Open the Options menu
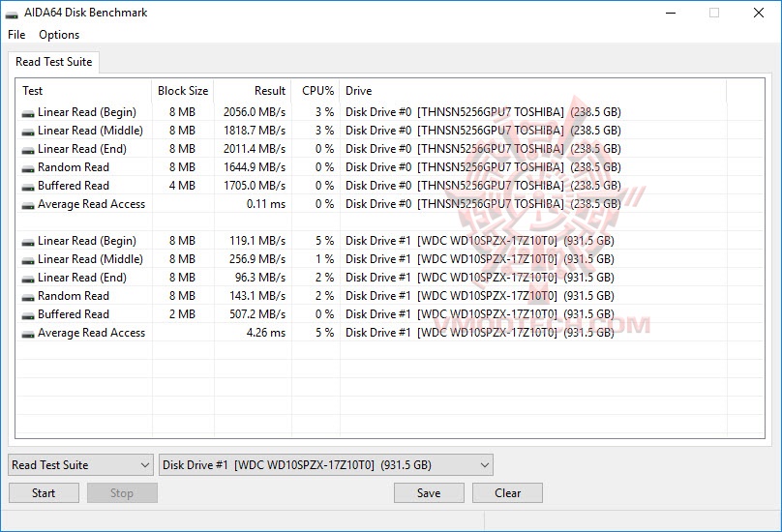Viewport: 782px width, 532px height. 59,35
